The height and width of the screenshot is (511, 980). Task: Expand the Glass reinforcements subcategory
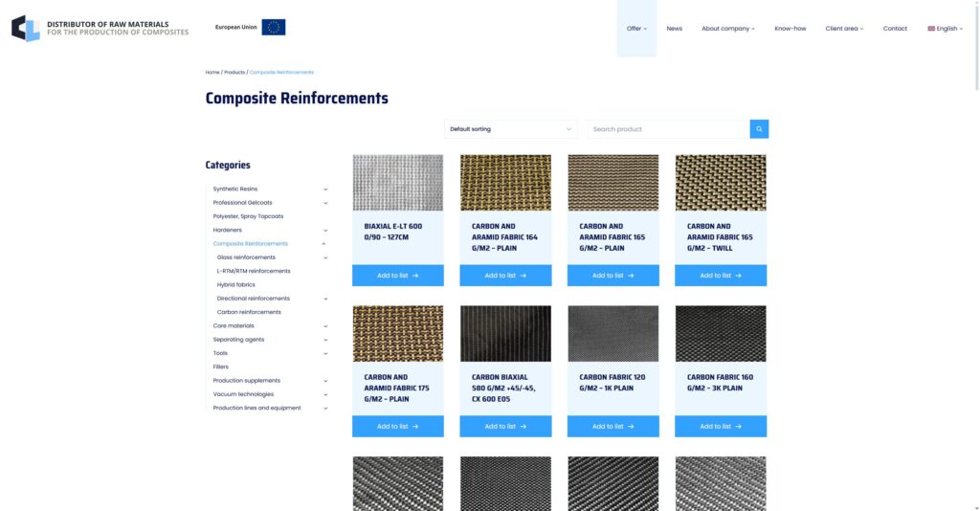pyautogui.click(x=325, y=257)
